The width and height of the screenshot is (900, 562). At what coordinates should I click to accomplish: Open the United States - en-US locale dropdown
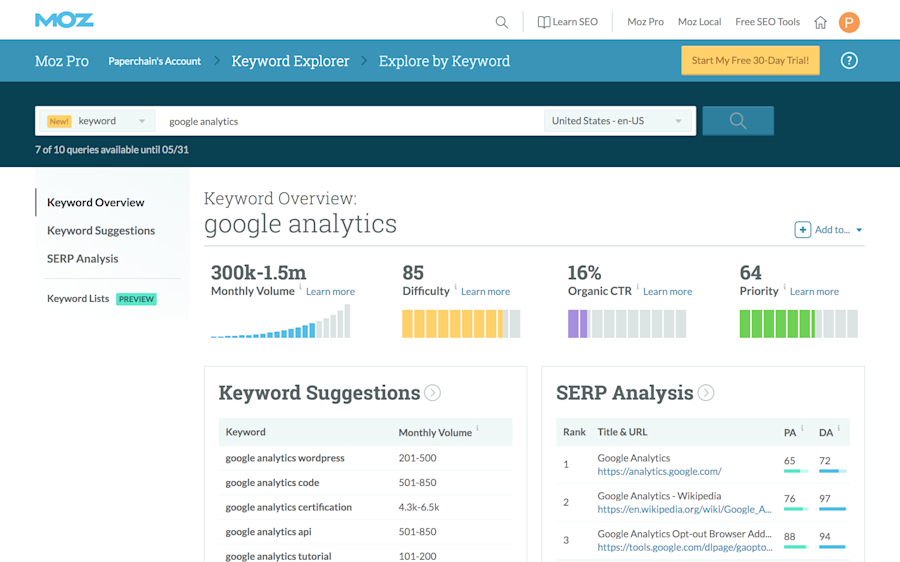point(618,121)
